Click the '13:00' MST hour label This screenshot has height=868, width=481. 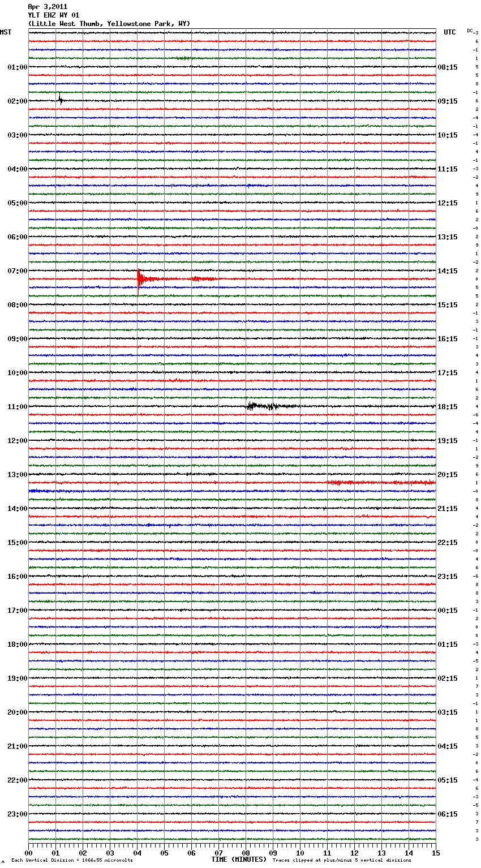[x=17, y=475]
